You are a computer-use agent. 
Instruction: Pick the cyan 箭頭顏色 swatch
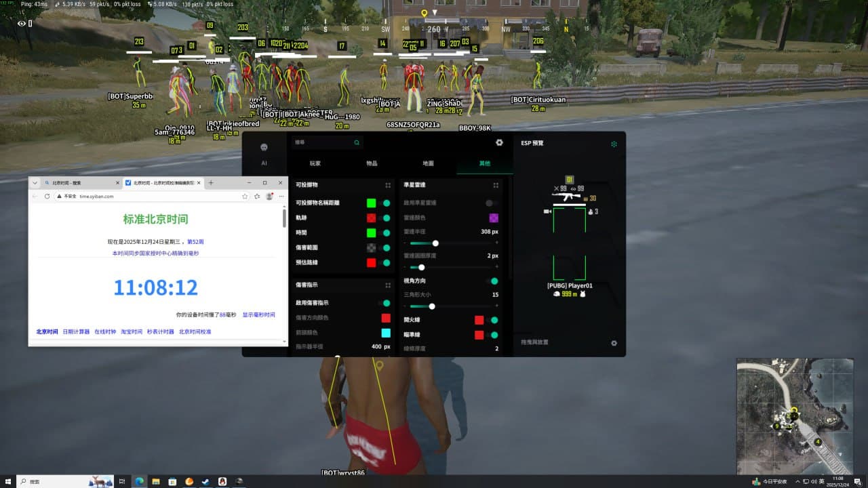386,333
